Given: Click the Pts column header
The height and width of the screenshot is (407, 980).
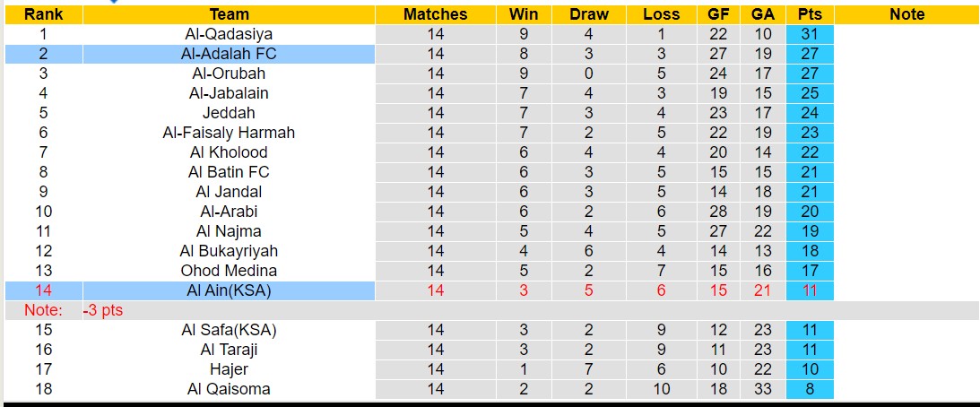Looking at the screenshot, I should pyautogui.click(x=810, y=14).
